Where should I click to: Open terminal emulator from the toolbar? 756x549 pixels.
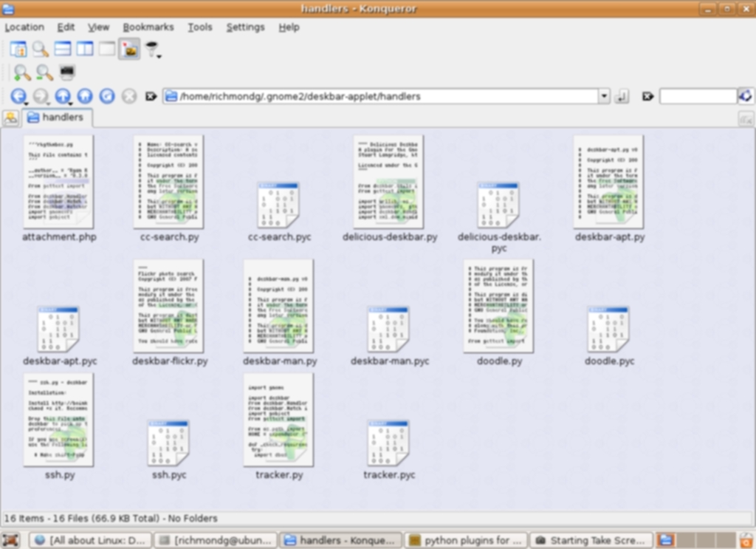click(x=67, y=72)
